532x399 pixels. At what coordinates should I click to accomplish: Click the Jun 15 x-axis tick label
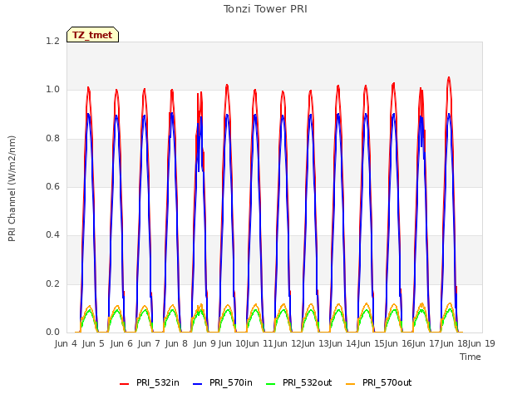370,343
